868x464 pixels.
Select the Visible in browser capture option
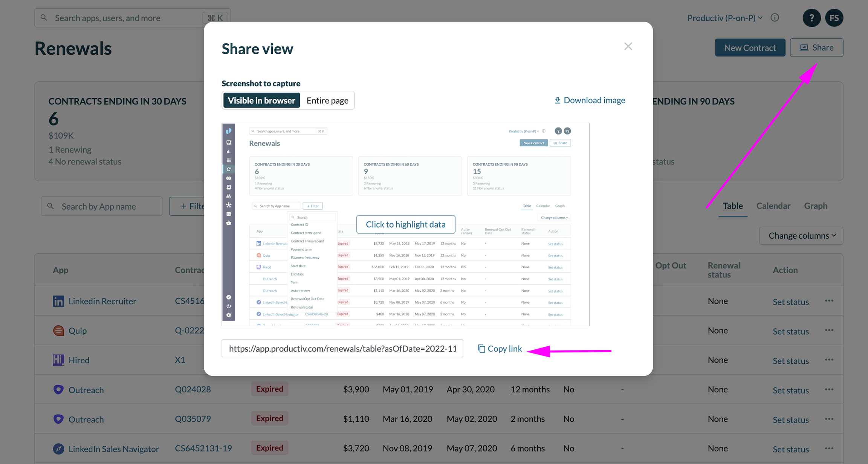pos(261,100)
